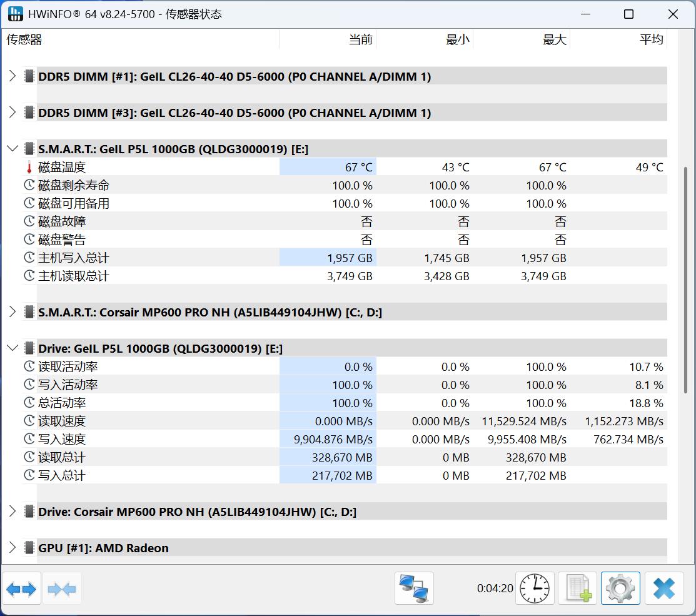
Task: Select the 读取速度 row label
Action: [62, 421]
